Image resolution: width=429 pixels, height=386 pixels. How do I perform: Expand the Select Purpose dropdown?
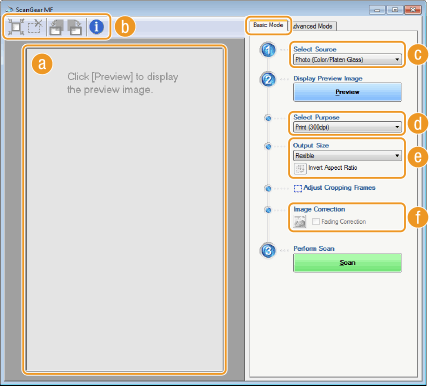click(x=347, y=127)
